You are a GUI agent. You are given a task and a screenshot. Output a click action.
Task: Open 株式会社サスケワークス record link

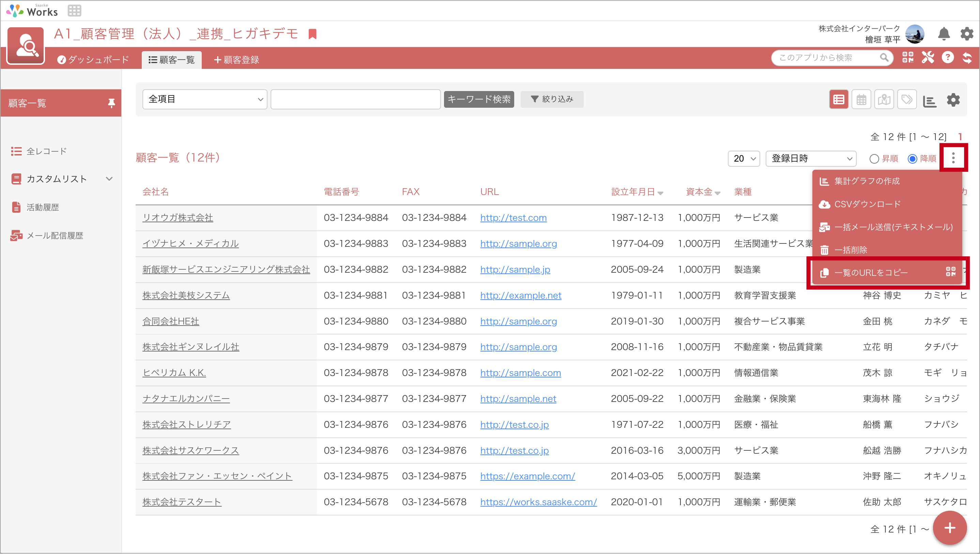click(190, 450)
